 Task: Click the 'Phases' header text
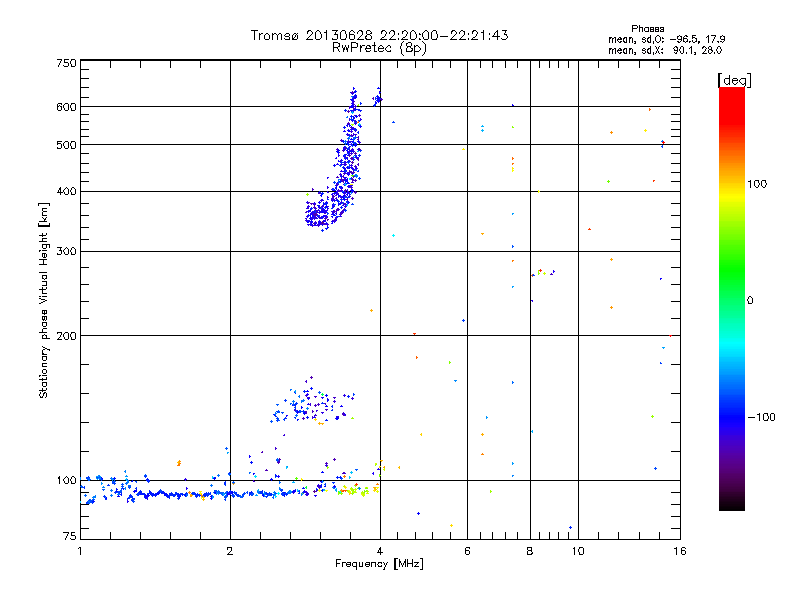(647, 29)
